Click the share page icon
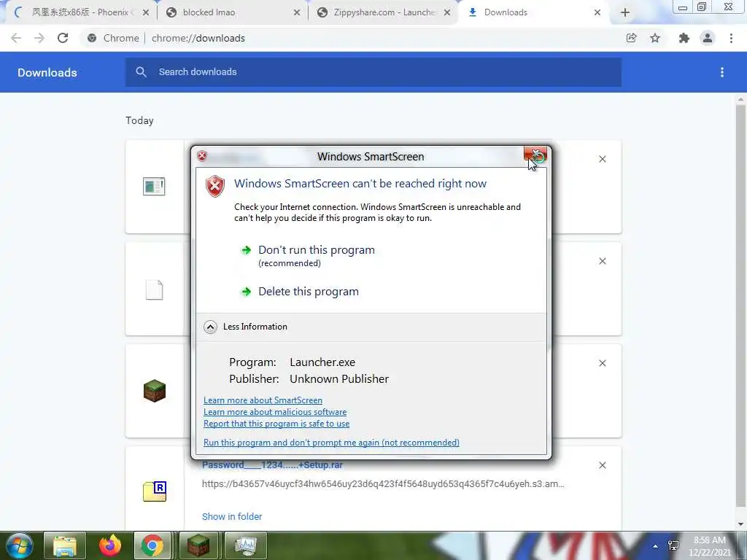This screenshot has height=560, width=747. [x=632, y=38]
